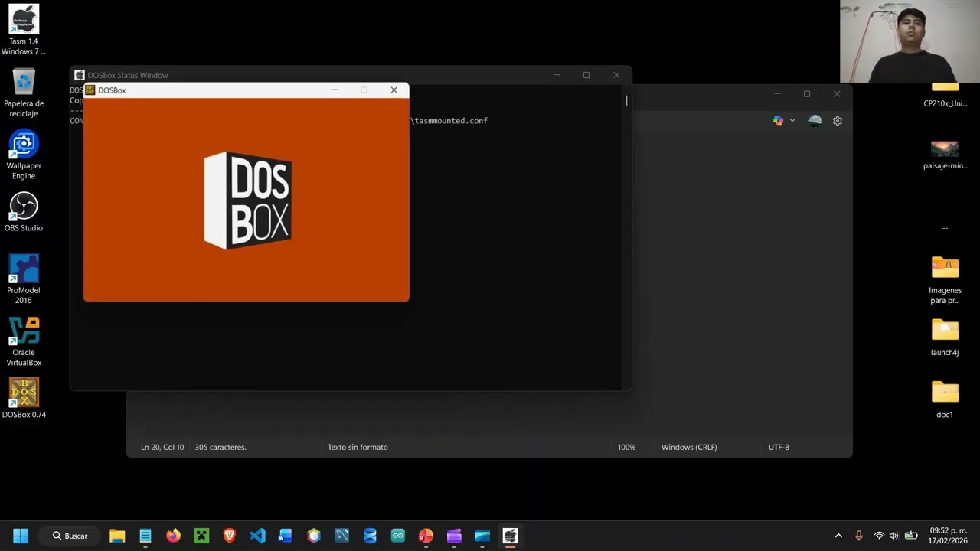
Task: Click the 100% zoom level in Notepad status bar
Action: click(x=627, y=447)
